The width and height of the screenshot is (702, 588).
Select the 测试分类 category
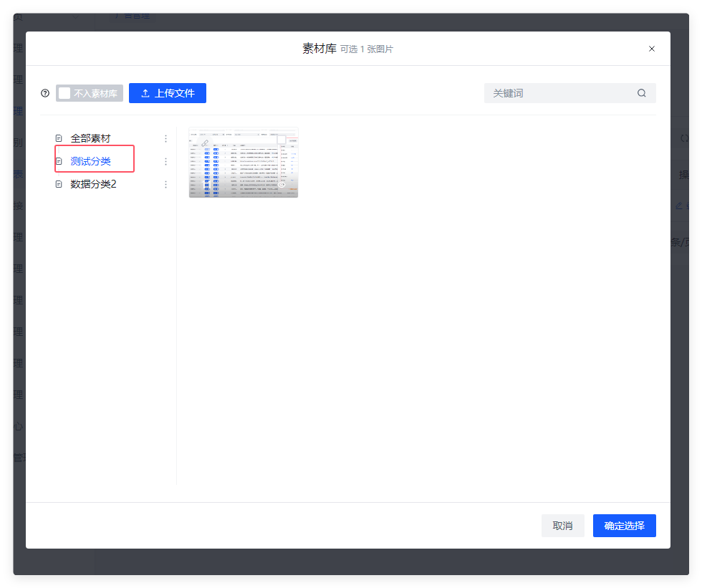click(90, 161)
